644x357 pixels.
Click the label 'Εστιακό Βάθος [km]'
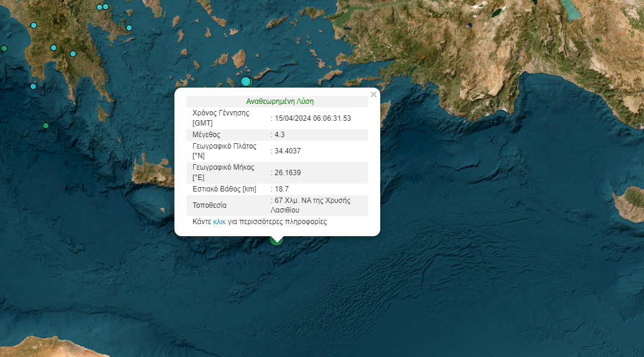click(225, 189)
